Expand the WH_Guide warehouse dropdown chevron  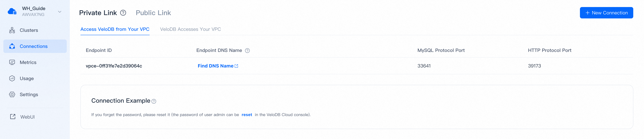(60, 12)
